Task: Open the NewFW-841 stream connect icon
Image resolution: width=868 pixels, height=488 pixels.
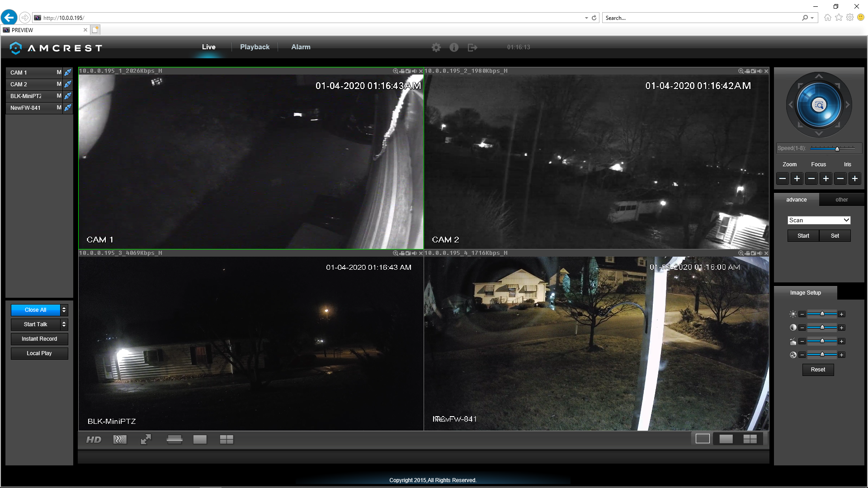Action: 68,108
